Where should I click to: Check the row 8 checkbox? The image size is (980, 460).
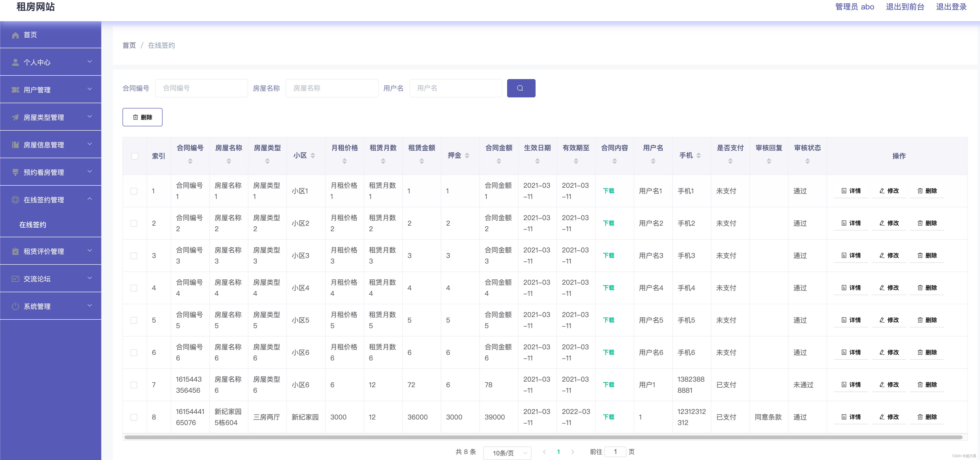tap(134, 417)
